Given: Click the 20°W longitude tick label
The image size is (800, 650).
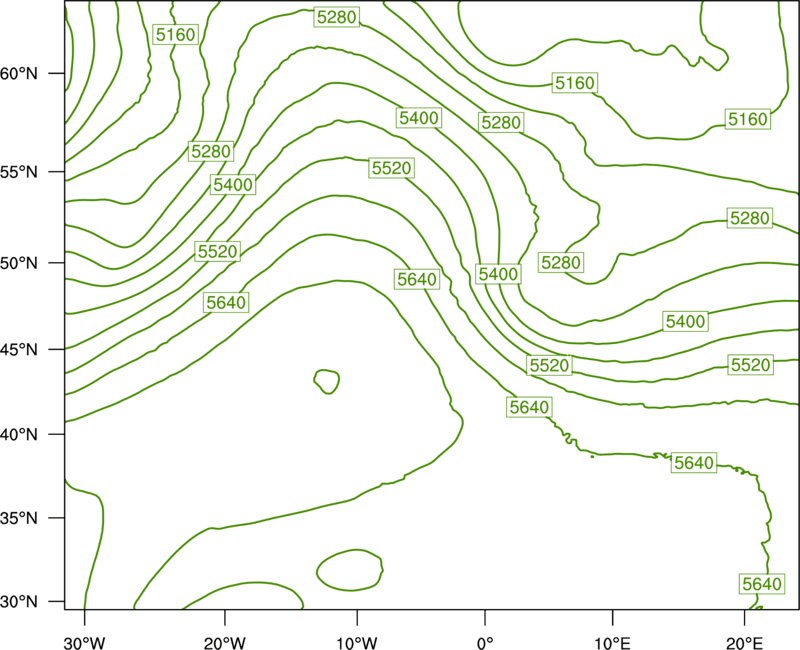Looking at the screenshot, I should point(225,643).
